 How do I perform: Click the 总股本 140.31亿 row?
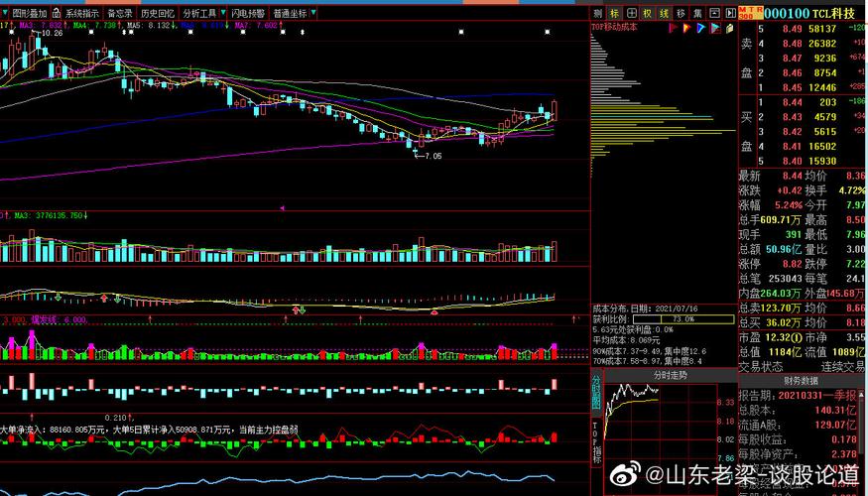click(x=798, y=411)
